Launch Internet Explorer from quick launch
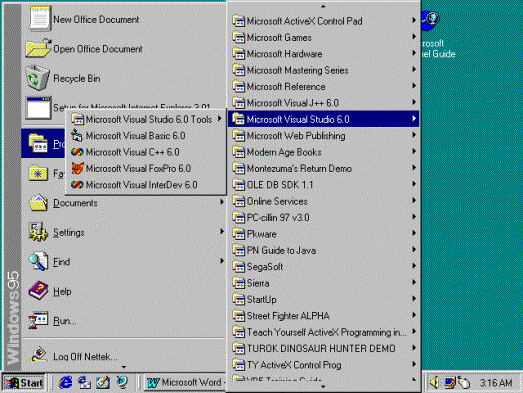Screen dimensions: 523x393 [65, 382]
